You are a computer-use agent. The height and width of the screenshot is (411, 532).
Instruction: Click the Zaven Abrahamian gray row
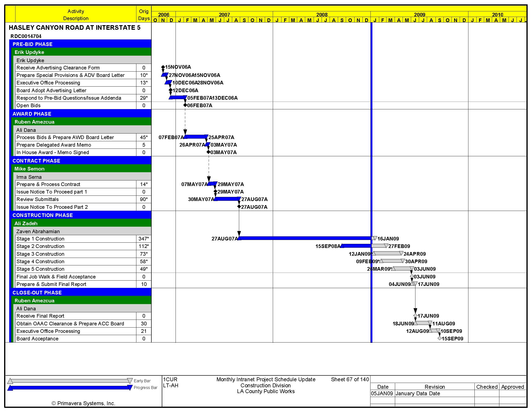tap(82, 231)
